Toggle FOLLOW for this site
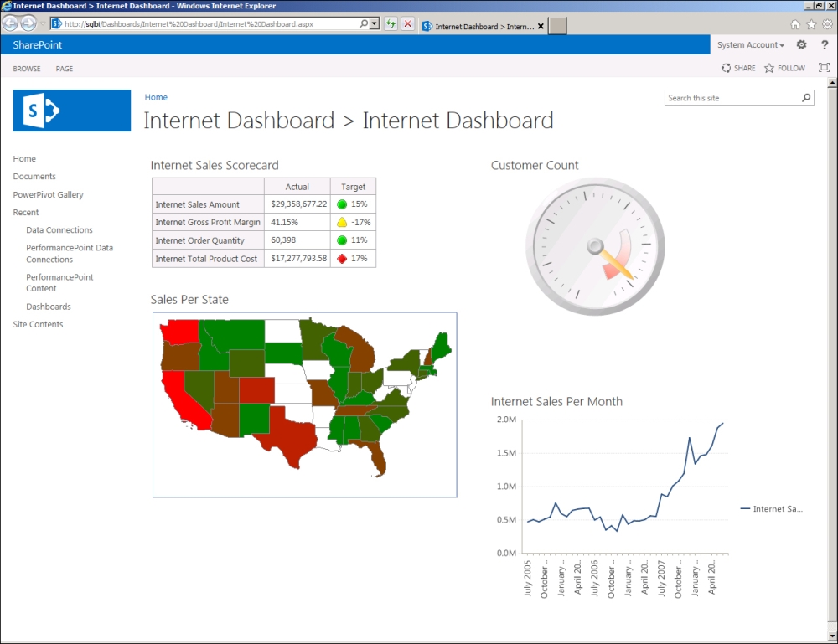The image size is (838, 644). pyautogui.click(x=784, y=68)
